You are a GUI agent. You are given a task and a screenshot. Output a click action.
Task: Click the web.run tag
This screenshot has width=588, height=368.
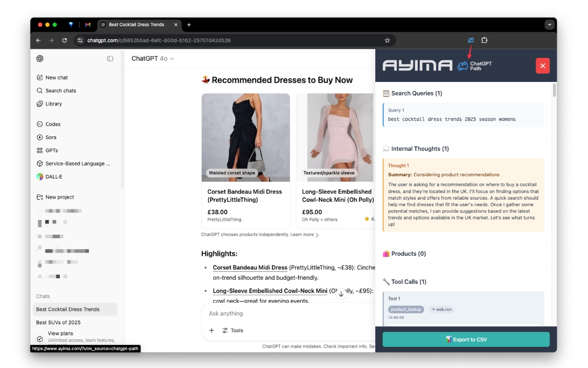441,310
